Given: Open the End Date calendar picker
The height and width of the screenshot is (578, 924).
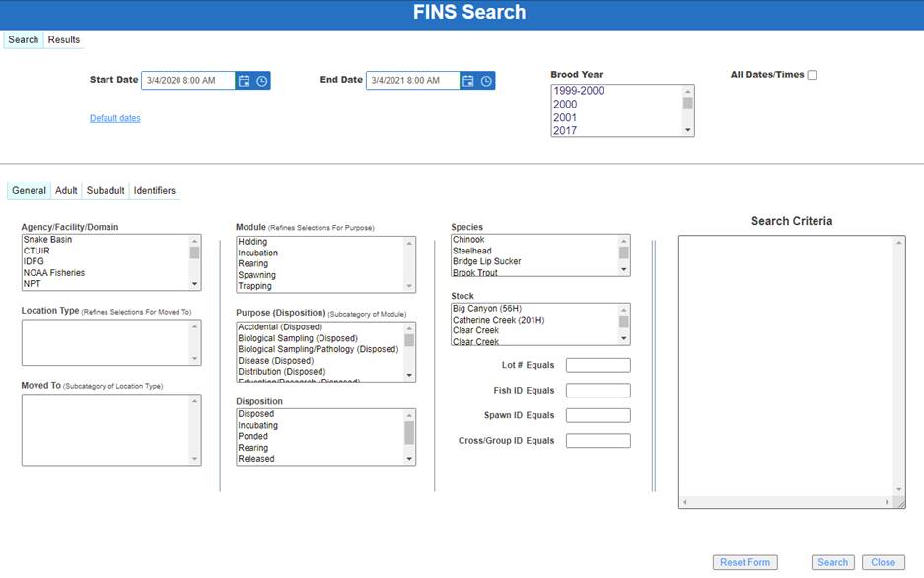Looking at the screenshot, I should point(468,81).
